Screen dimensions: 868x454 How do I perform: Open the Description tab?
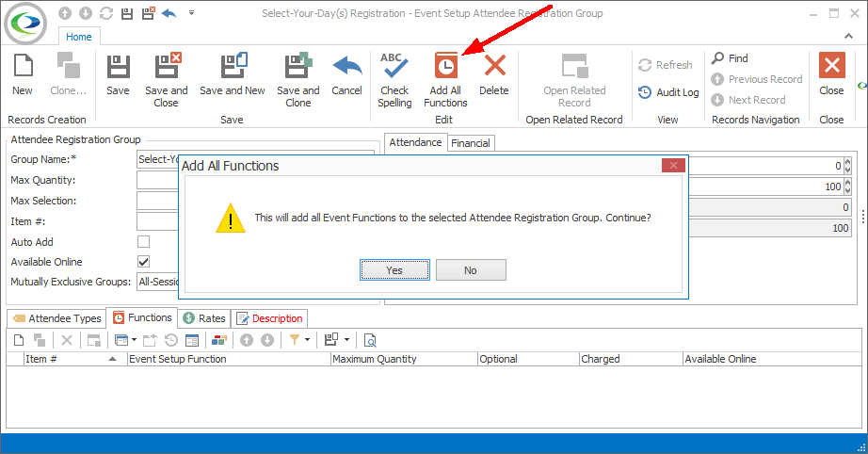[x=269, y=318]
